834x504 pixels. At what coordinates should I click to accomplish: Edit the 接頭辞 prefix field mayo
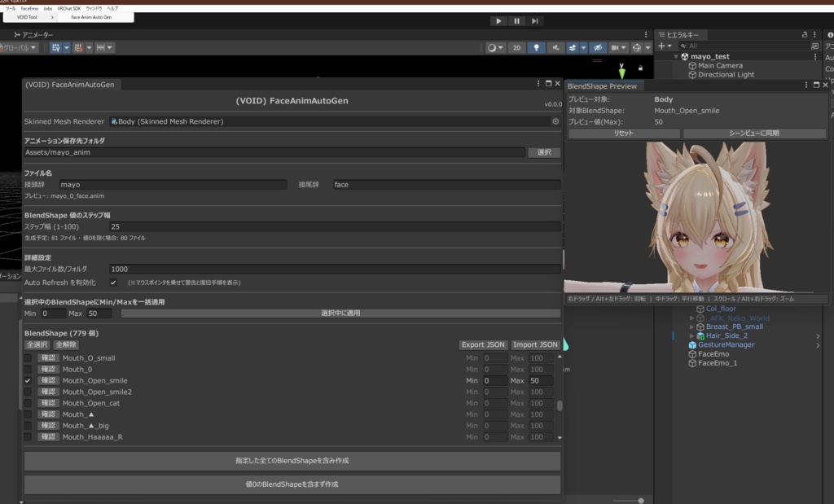(173, 185)
